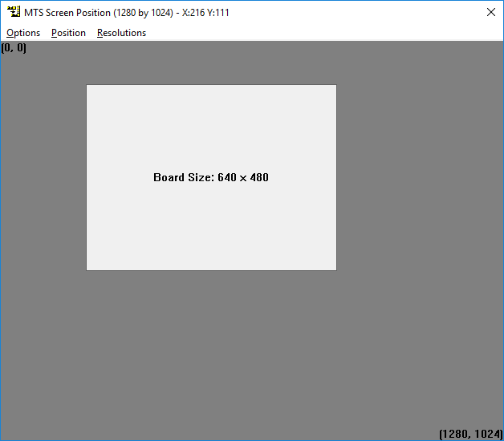Click the gray screen area left of the board
The height and width of the screenshot is (441, 504).
click(x=43, y=177)
